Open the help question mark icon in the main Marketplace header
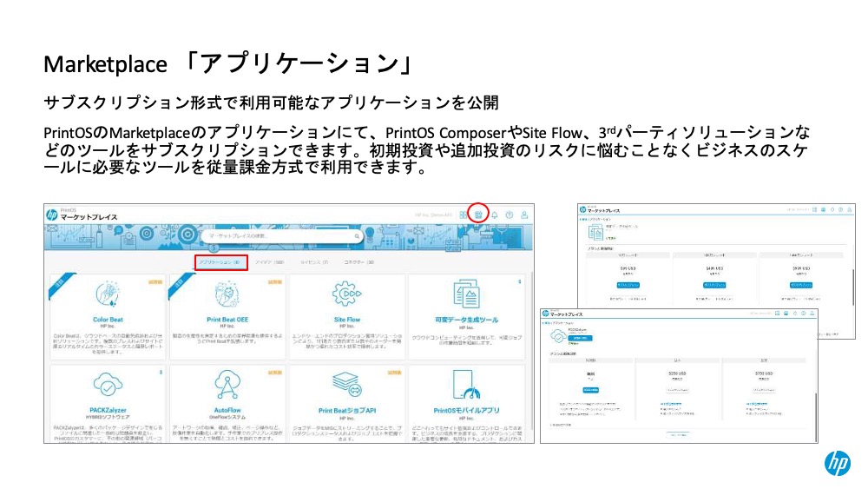This screenshot has height=489, width=868. 510,215
